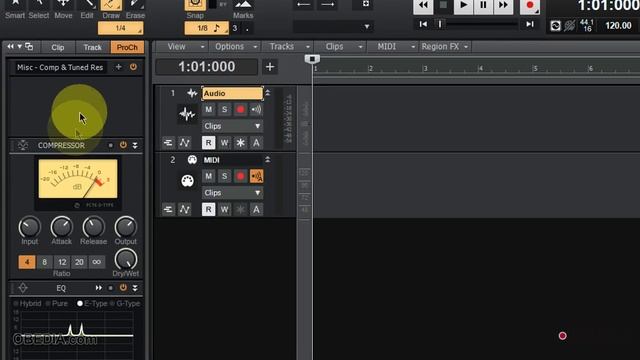Click the 1:01:000 time display

(207, 67)
